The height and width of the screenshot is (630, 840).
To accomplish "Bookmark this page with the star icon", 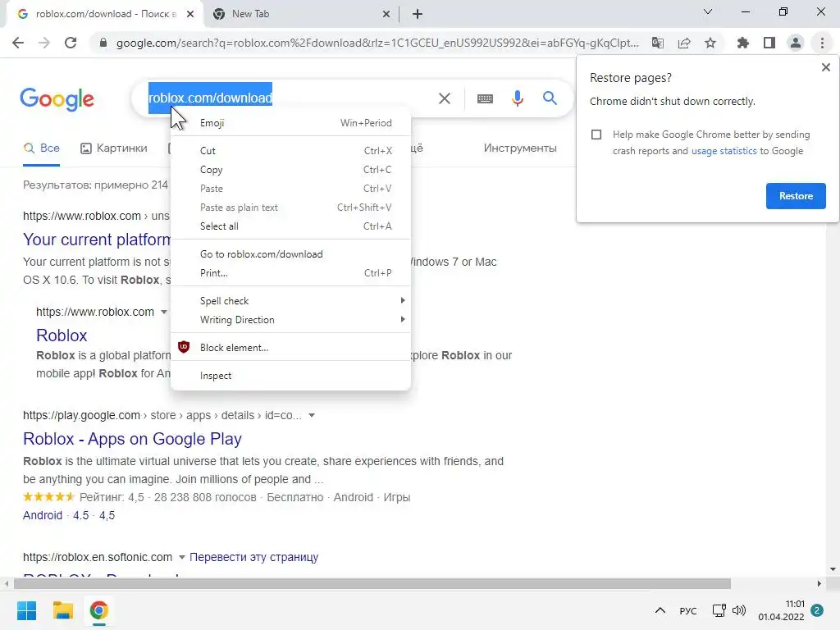I will [710, 43].
